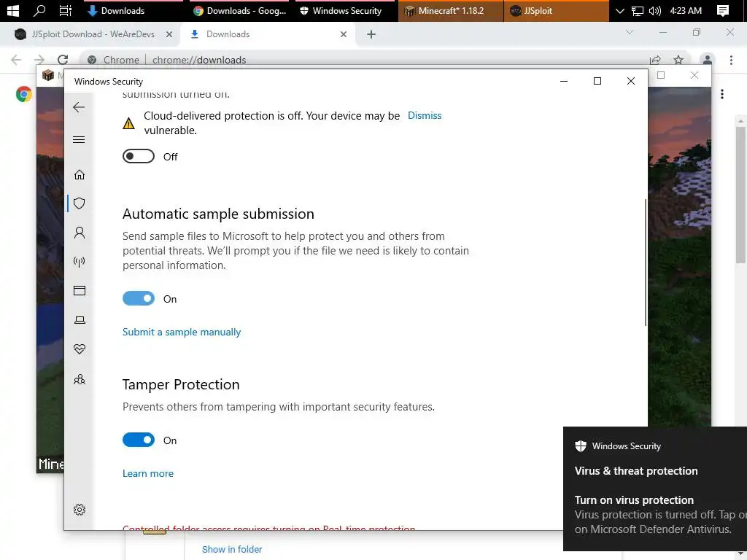Viewport: 747px width, 560px height.
Task: Bookmark this page star icon
Action: 678,60
